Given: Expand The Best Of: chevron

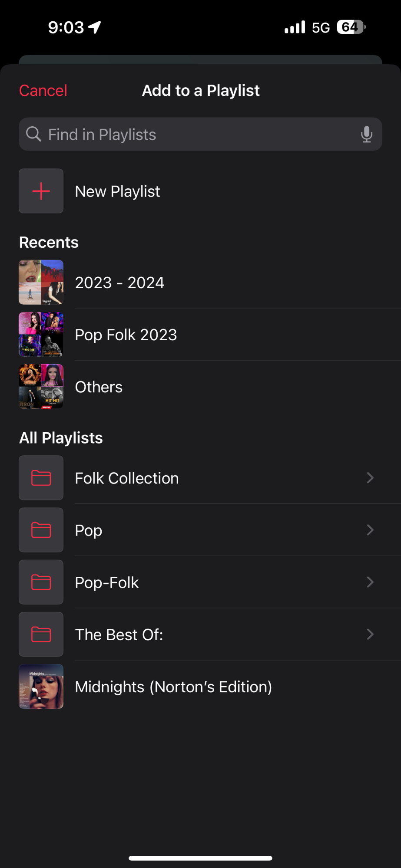Looking at the screenshot, I should pyautogui.click(x=370, y=634).
